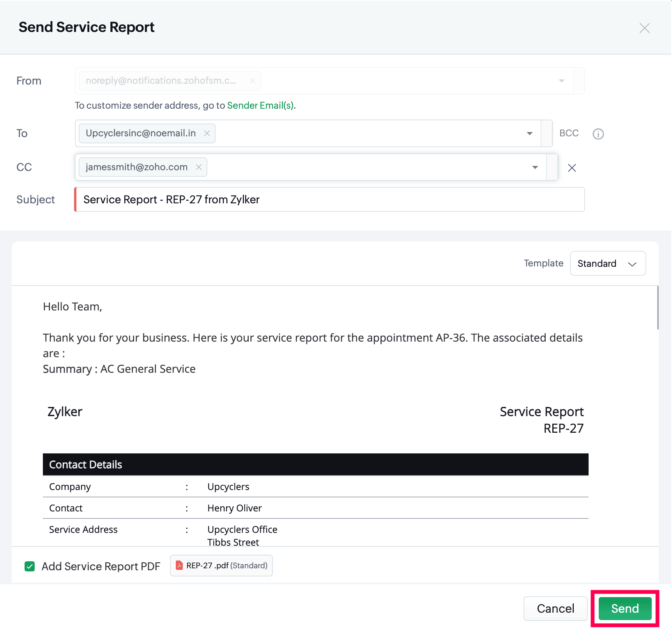Expand the CC recipients dropdown
This screenshot has width=672, height=631.
coord(535,167)
